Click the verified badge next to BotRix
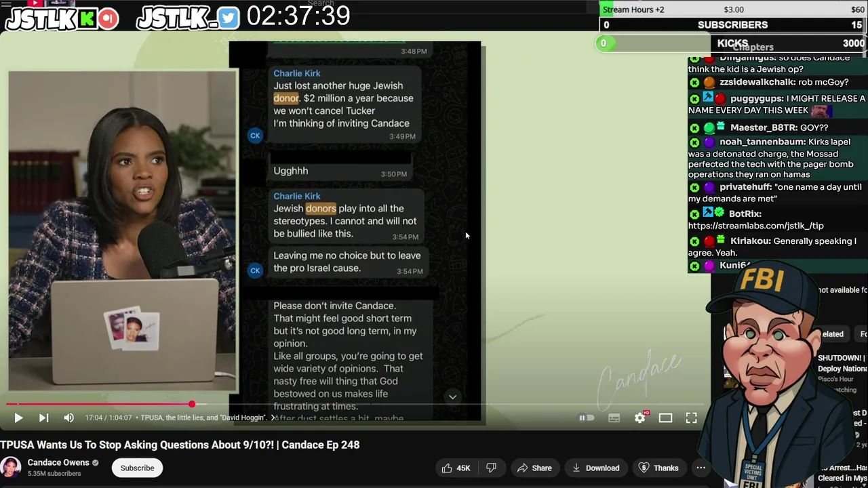 tap(719, 213)
